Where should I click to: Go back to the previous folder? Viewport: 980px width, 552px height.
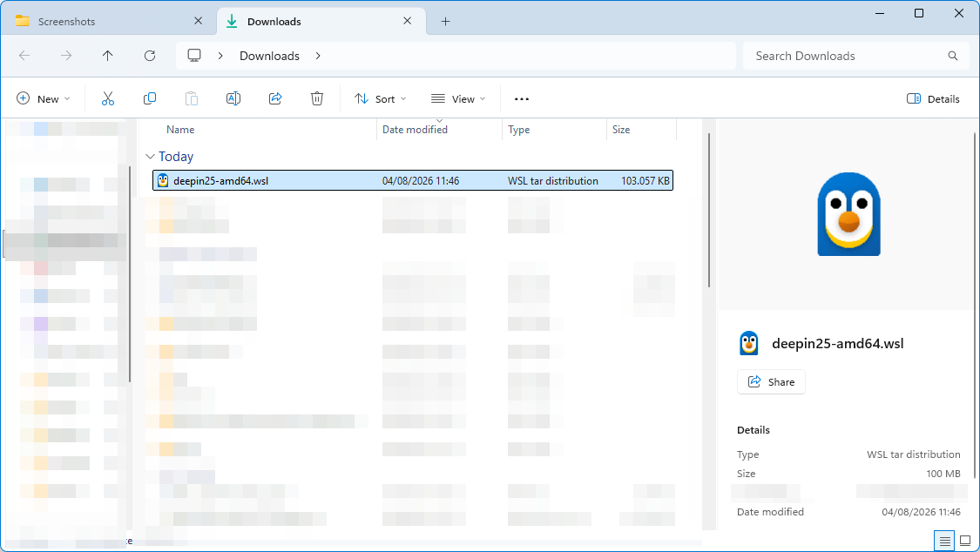point(24,56)
